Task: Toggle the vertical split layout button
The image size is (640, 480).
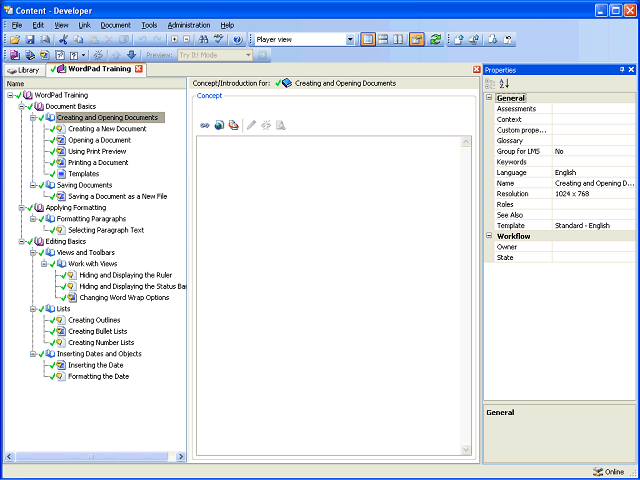Action: [398, 40]
